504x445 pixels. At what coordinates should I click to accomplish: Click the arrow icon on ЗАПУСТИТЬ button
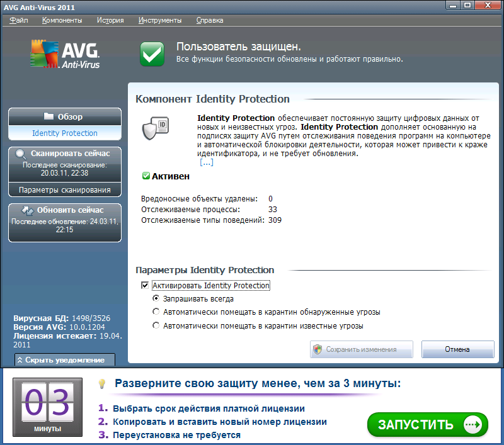click(x=473, y=425)
